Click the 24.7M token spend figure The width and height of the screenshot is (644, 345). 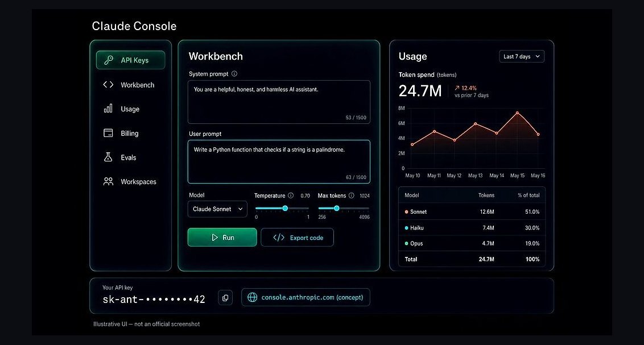pyautogui.click(x=420, y=91)
